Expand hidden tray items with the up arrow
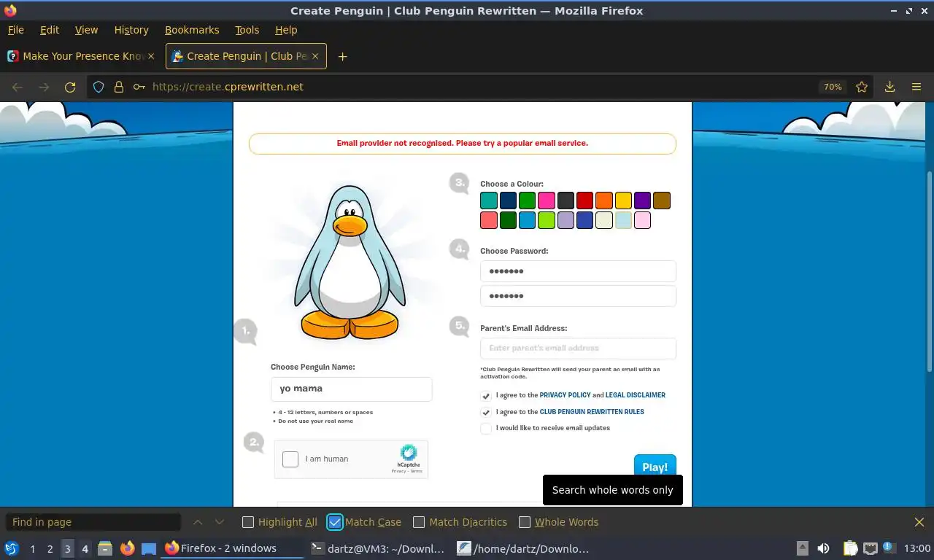This screenshot has width=934, height=560. 802,548
